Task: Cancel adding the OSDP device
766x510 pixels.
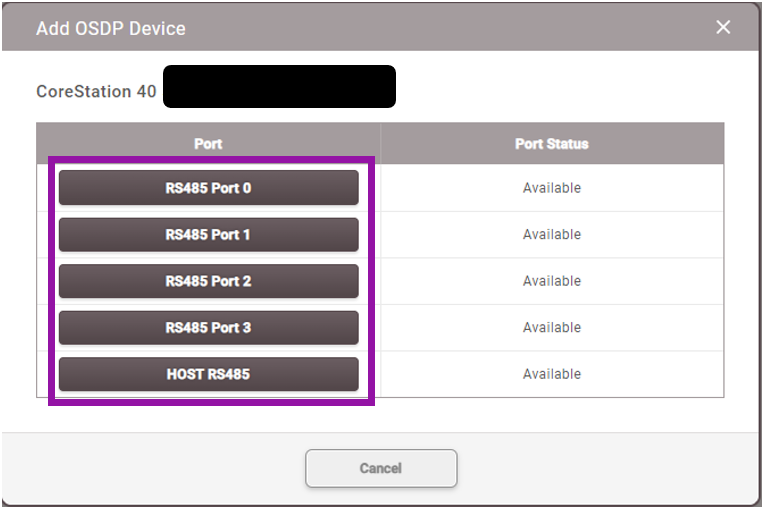Action: click(381, 468)
